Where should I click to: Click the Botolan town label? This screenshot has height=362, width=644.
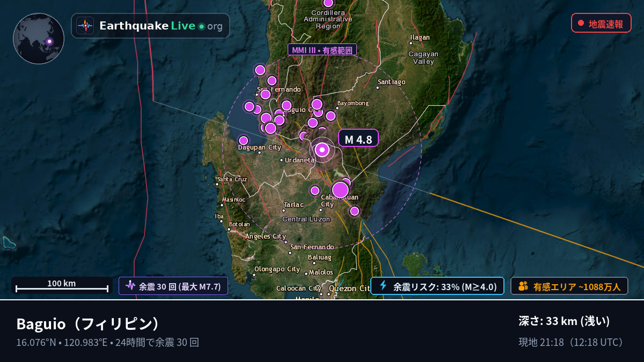point(239,224)
